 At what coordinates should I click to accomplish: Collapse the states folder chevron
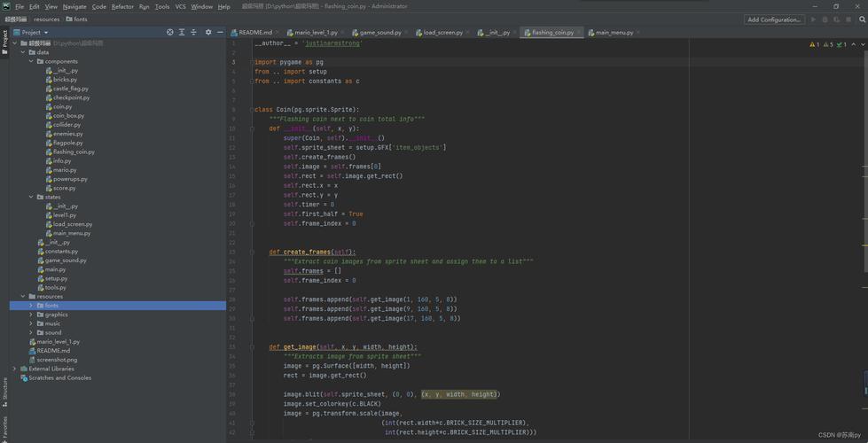(32, 197)
